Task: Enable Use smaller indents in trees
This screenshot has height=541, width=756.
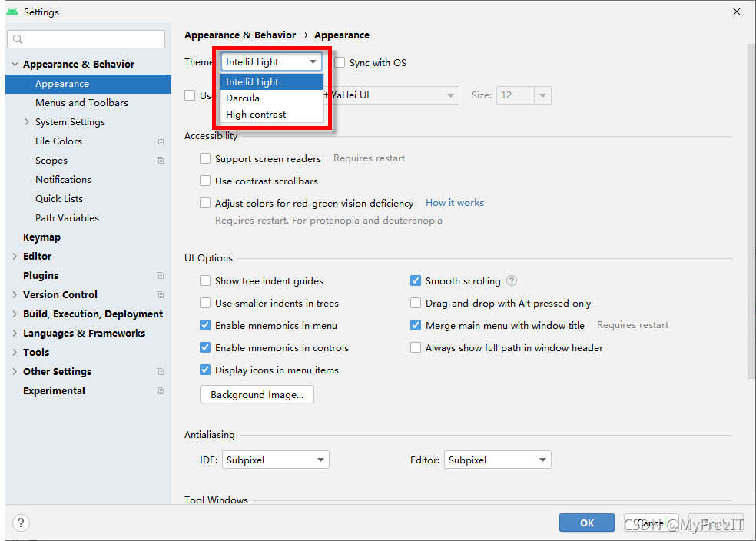Action: (x=205, y=303)
